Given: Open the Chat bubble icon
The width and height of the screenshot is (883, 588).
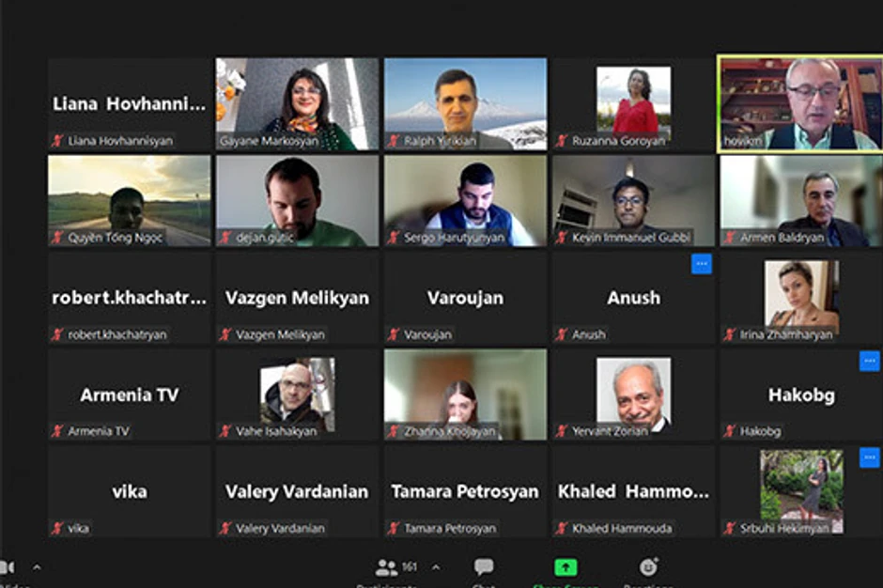Looking at the screenshot, I should [x=484, y=566].
